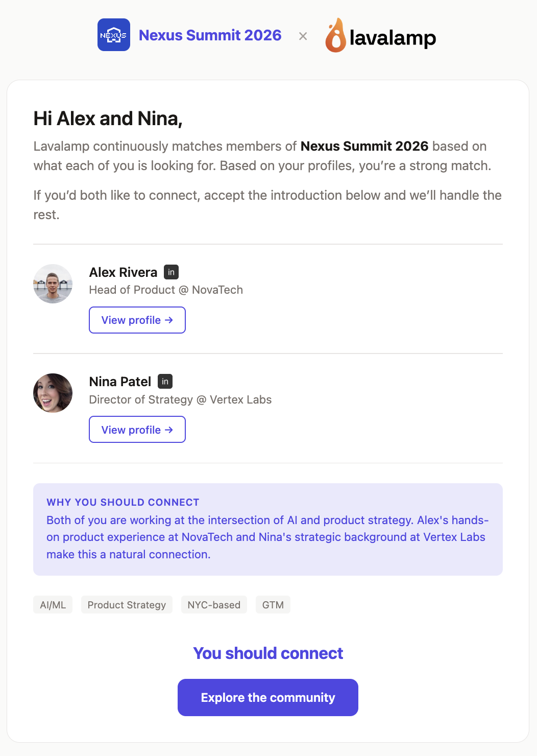This screenshot has width=537, height=756.
Task: Select the Product Strategy tag
Action: point(127,604)
